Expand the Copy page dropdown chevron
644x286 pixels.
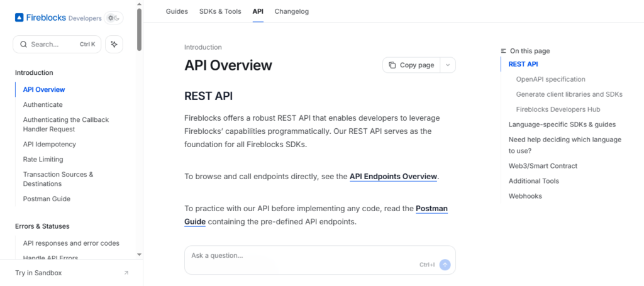tap(448, 65)
